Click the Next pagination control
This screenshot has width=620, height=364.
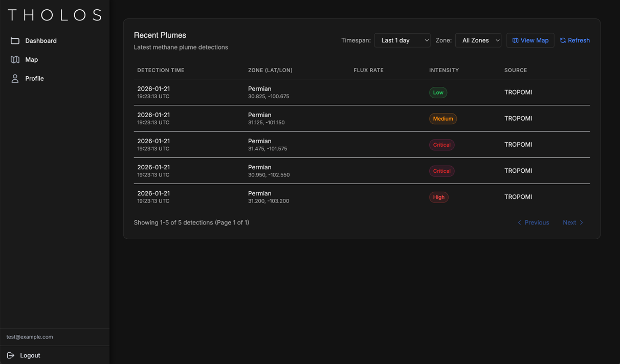(x=573, y=222)
